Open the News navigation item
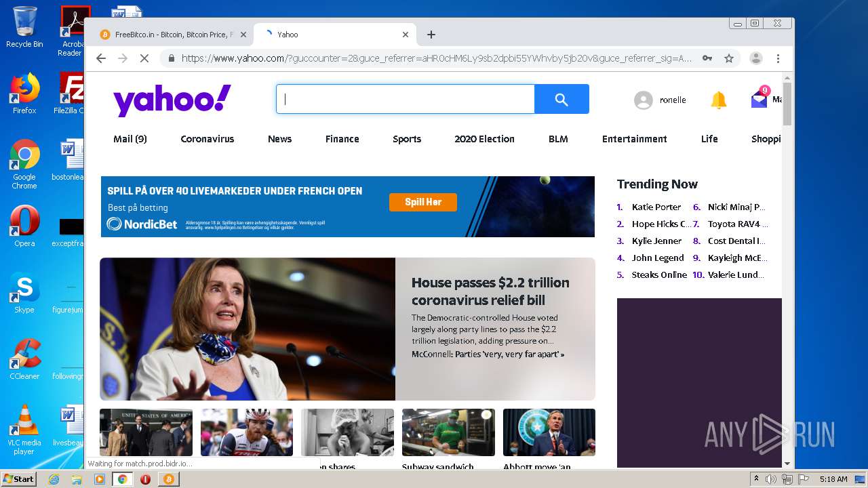Viewport: 868px width, 488px height. 279,139
